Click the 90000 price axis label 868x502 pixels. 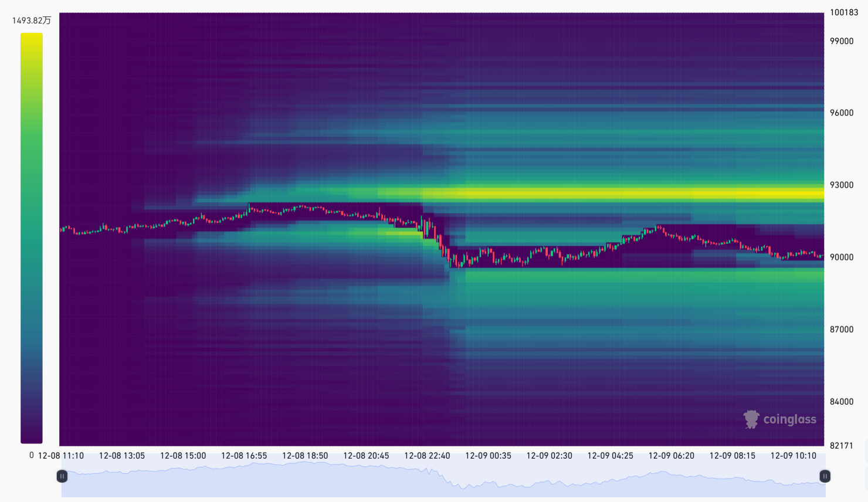(x=842, y=257)
